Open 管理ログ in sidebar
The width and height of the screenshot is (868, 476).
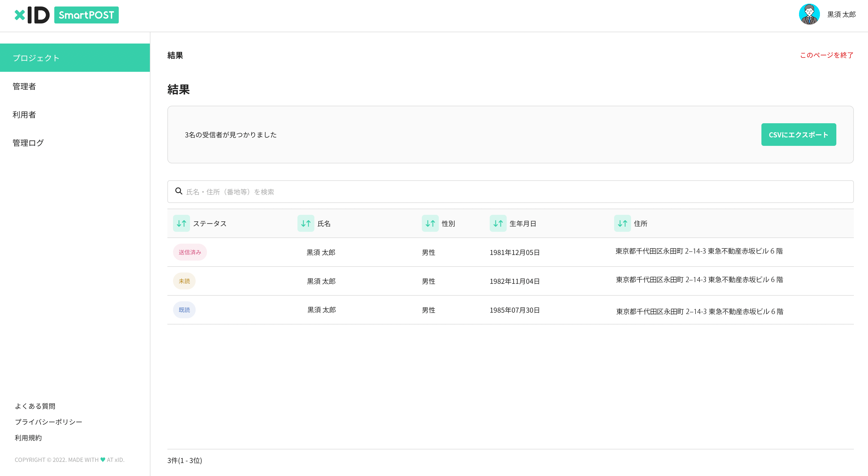tap(28, 143)
